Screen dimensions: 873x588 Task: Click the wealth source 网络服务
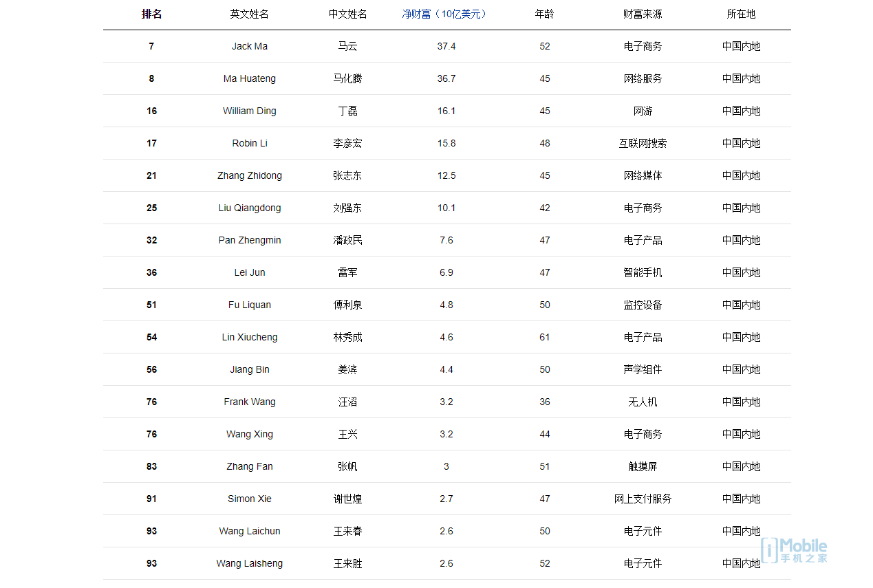643,78
